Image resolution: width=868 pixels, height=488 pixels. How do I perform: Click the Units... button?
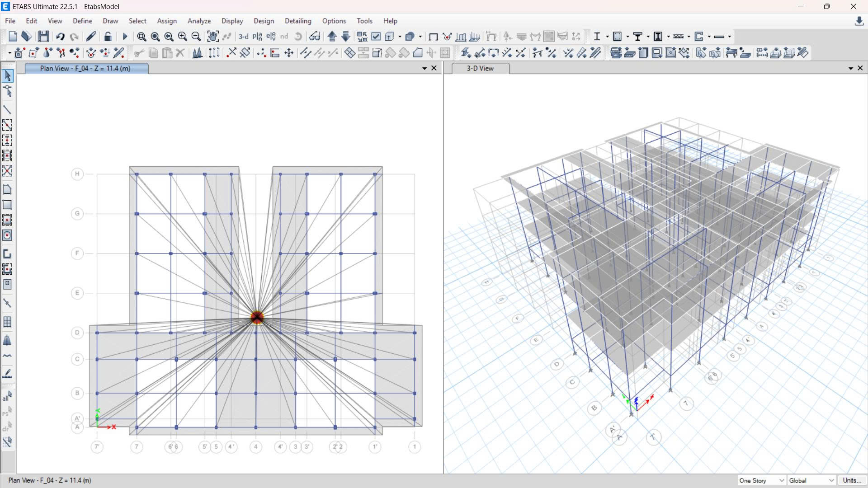point(852,480)
